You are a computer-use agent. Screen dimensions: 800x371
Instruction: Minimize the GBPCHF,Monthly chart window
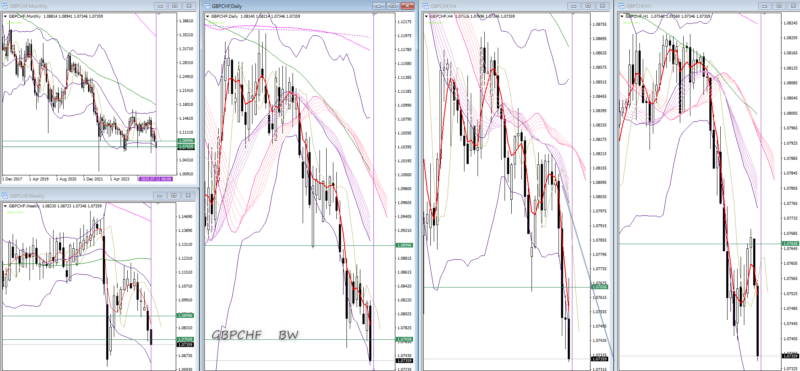161,6
